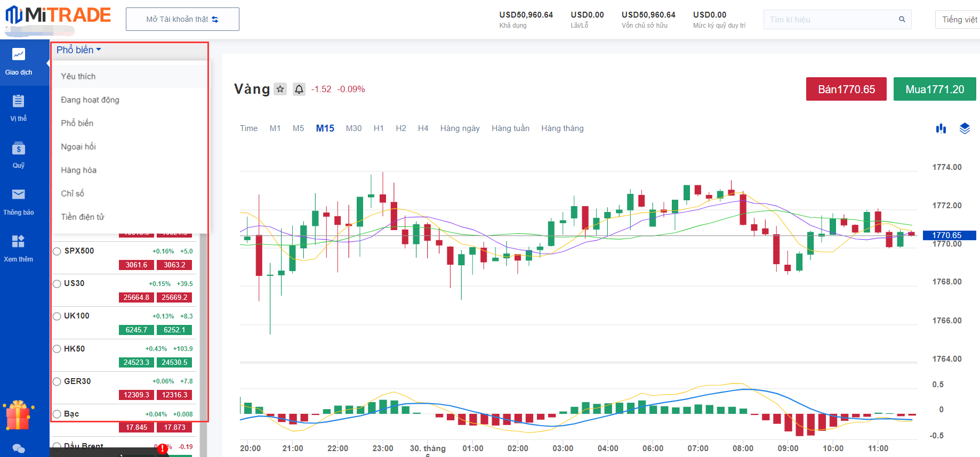The height and width of the screenshot is (457, 980).
Task: Choose Tiền điện tử from category list
Action: click(83, 217)
